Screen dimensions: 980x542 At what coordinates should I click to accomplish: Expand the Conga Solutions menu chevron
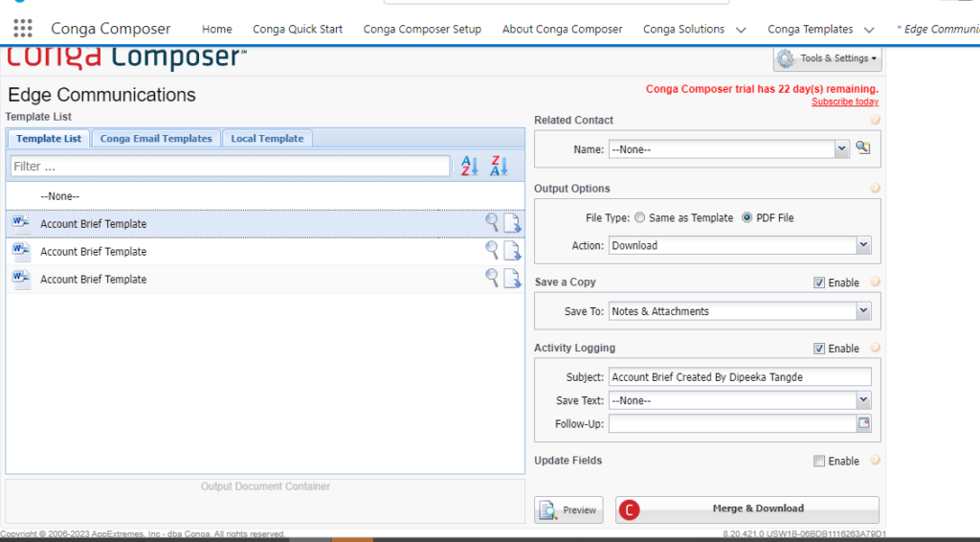(x=741, y=30)
